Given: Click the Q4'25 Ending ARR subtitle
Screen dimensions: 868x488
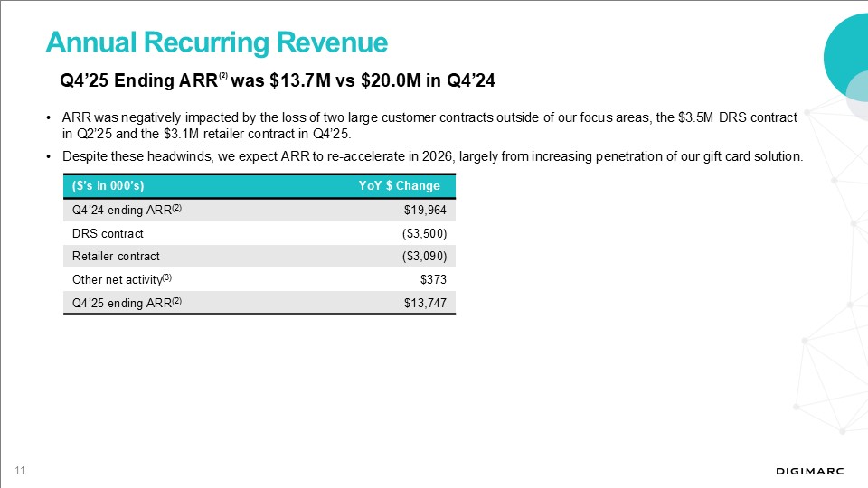Looking at the screenshot, I should [277, 80].
